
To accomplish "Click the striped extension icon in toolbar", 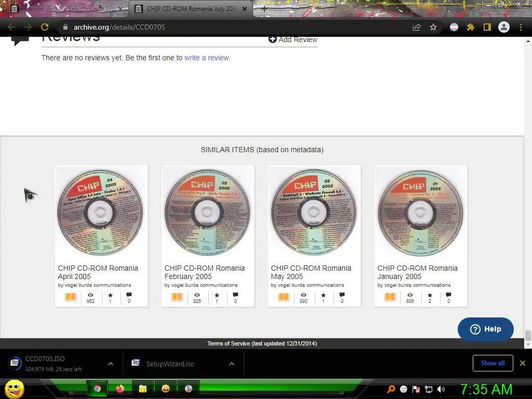I will coord(454,27).
